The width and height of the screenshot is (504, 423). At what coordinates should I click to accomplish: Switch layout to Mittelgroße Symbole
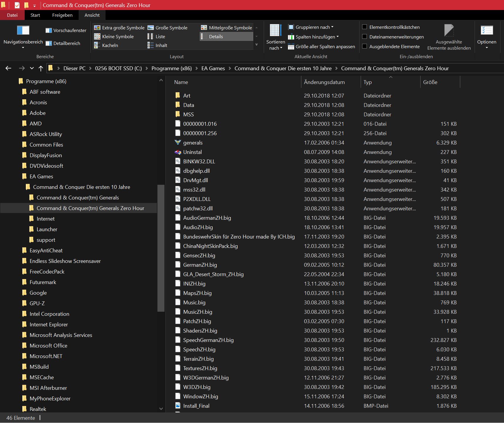226,28
